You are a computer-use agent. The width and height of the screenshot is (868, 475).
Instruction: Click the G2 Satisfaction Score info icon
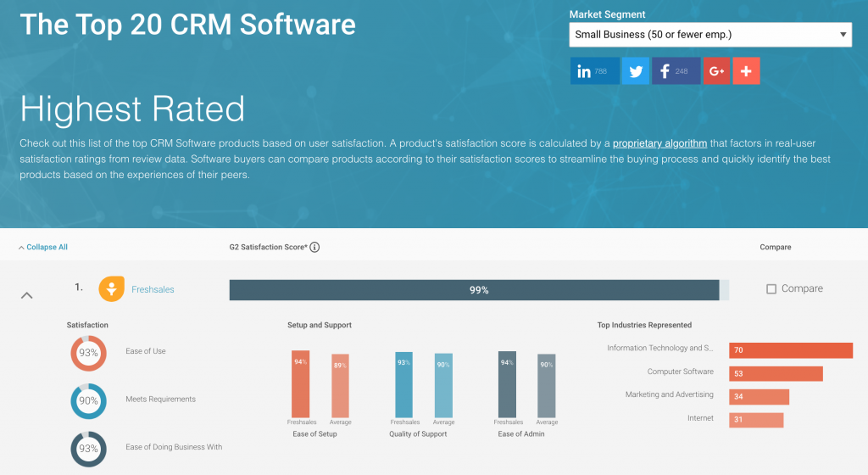314,247
